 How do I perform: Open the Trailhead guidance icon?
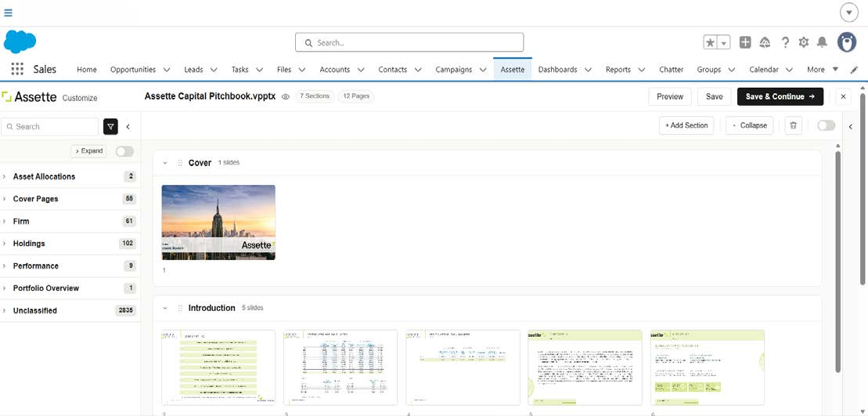765,42
